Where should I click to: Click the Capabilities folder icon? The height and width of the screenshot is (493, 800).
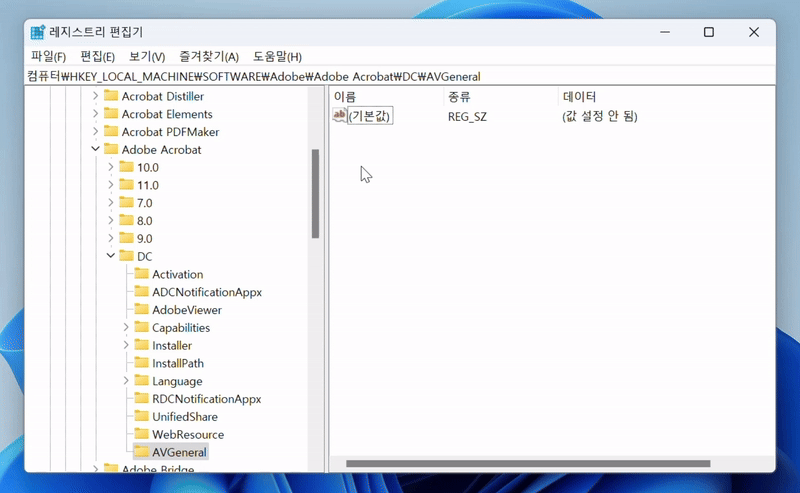pyautogui.click(x=141, y=327)
